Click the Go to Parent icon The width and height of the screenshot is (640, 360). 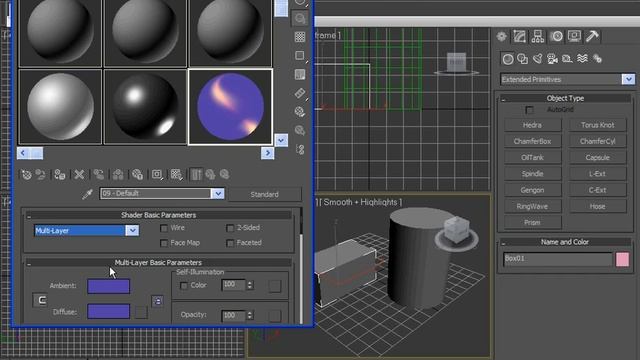click(x=210, y=175)
